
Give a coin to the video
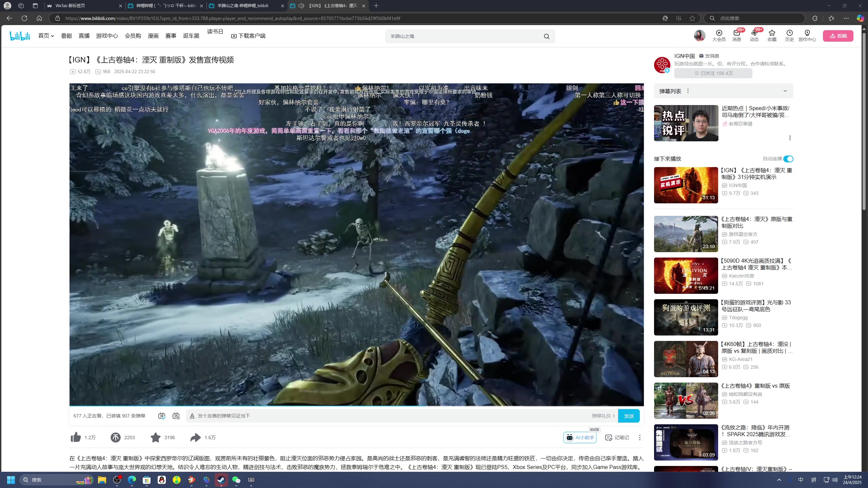[115, 438]
